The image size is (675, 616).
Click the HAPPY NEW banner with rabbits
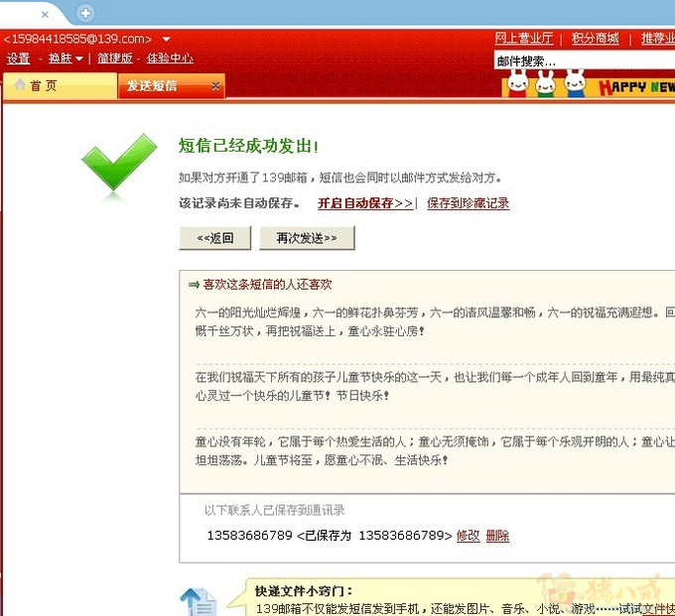[x=589, y=84]
